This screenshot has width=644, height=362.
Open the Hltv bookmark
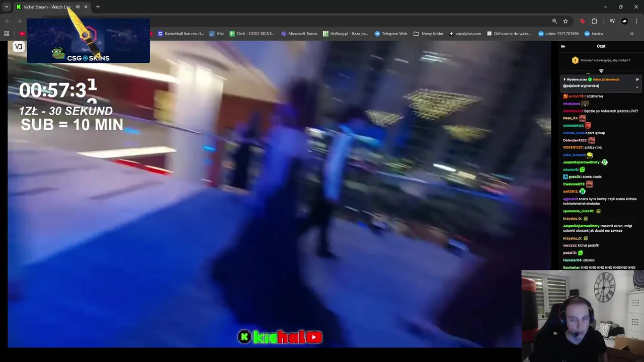click(x=217, y=34)
